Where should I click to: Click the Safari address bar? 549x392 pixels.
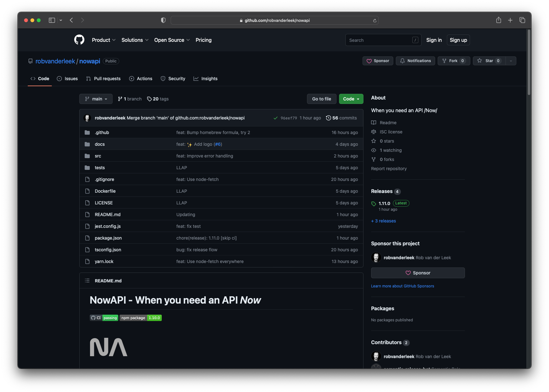[275, 20]
